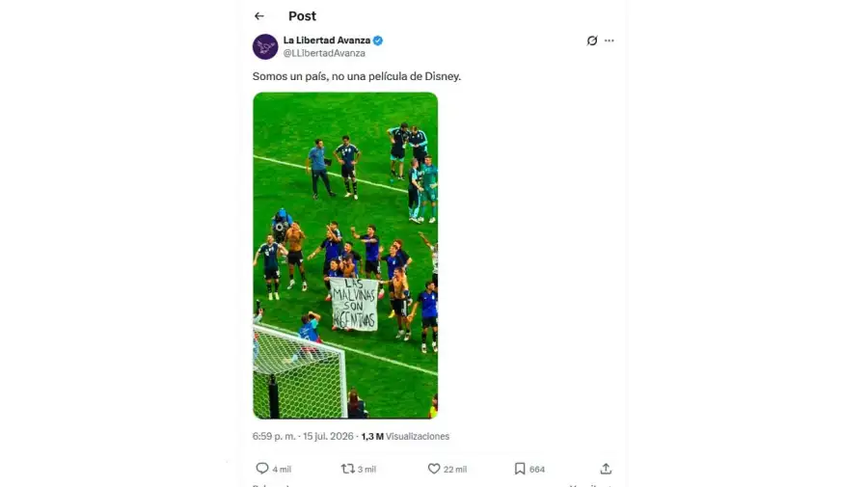The image size is (868, 487).
Task: Open the La Libertad Avanza display name
Action: 327,41
